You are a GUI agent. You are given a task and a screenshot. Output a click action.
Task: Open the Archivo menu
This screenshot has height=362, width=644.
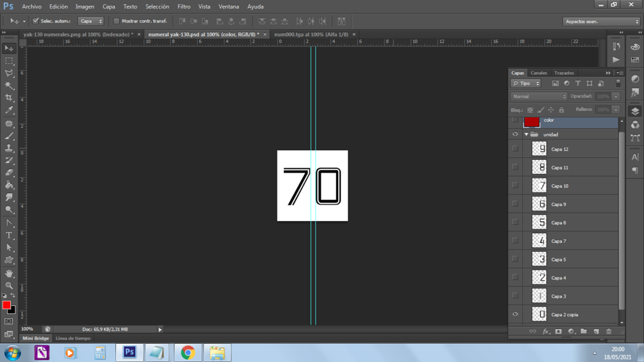pos(32,6)
